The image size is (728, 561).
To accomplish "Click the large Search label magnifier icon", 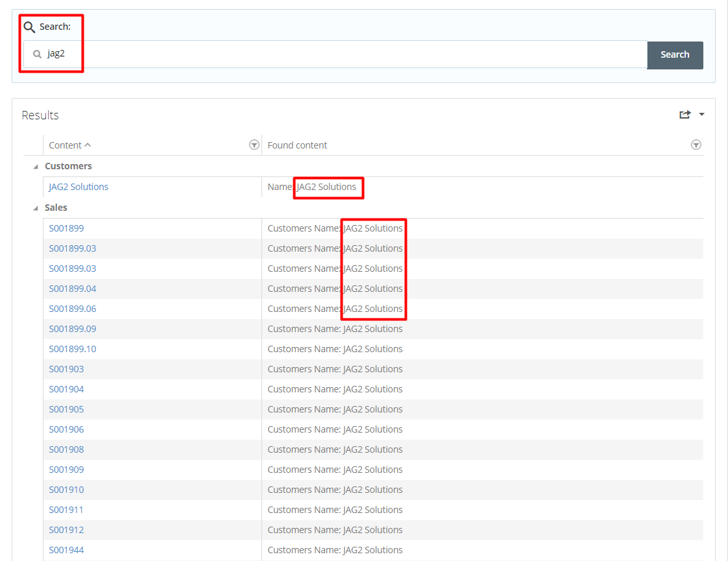I will tap(29, 27).
